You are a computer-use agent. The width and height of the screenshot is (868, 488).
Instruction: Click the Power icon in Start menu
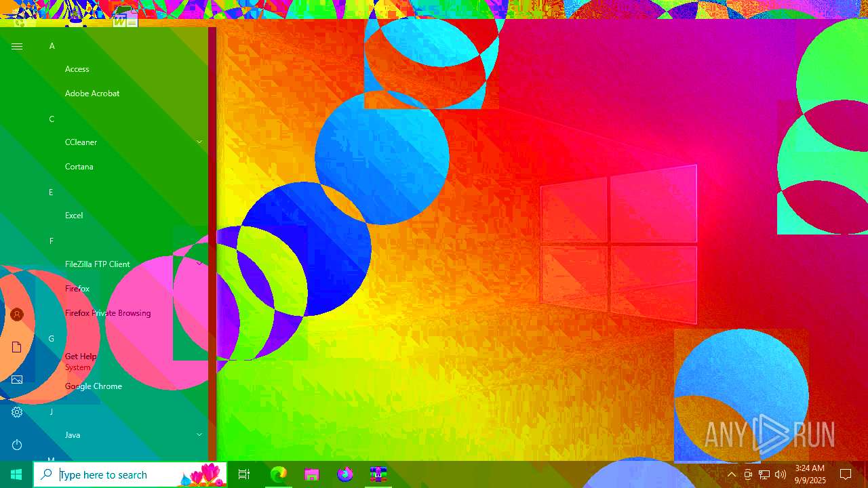pos(17,445)
